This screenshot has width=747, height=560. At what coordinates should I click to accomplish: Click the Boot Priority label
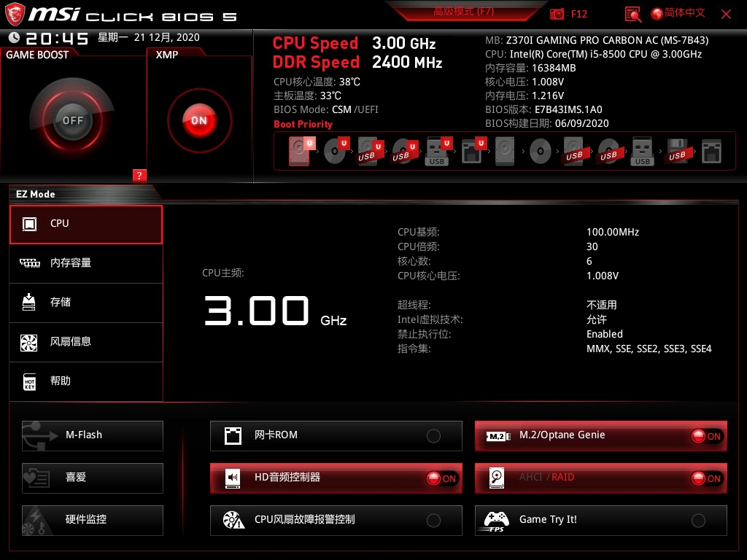(303, 124)
